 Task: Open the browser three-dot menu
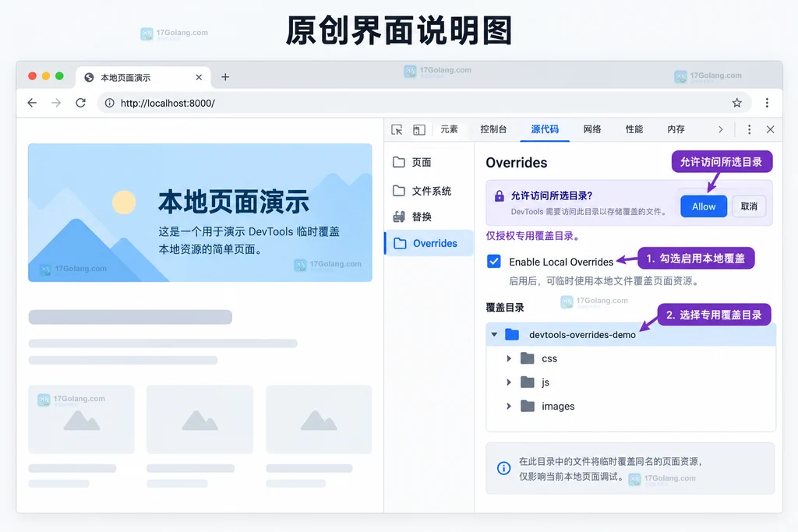767,103
